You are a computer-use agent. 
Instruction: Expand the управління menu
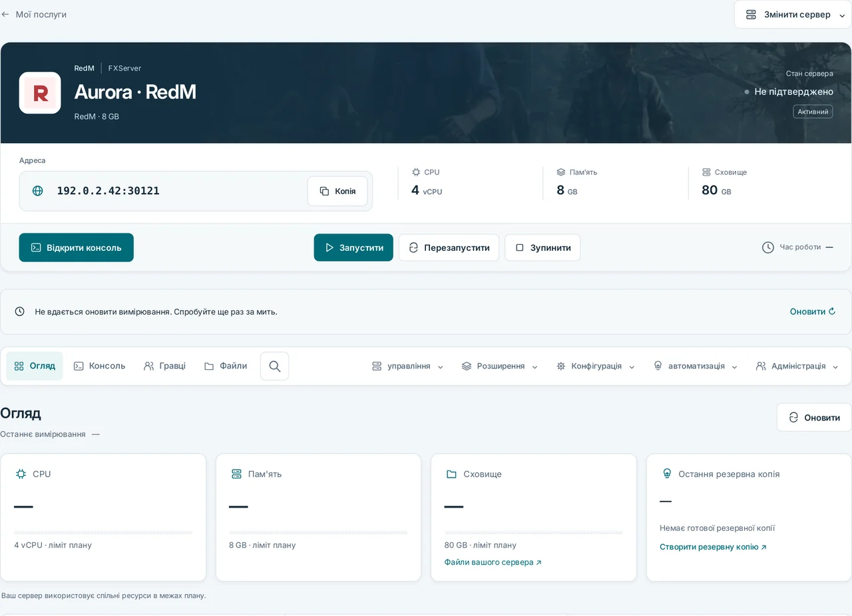click(407, 366)
